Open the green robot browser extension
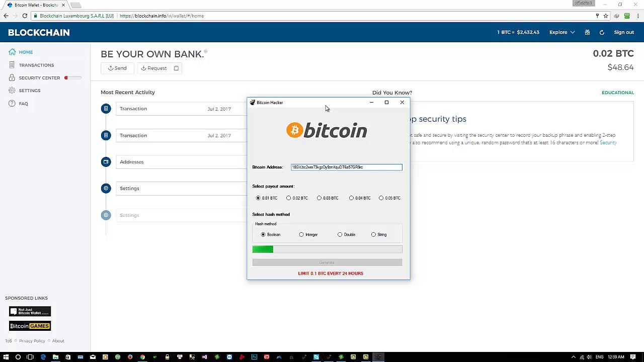Screen dimensions: 644x362 pos(627,16)
